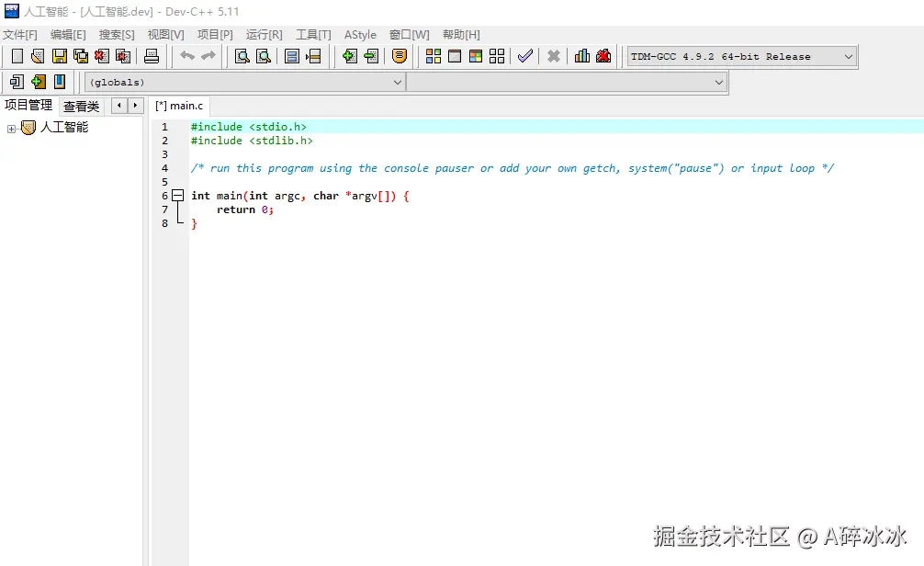Collapse the main function code fold
The image size is (924, 566).
coord(177,195)
